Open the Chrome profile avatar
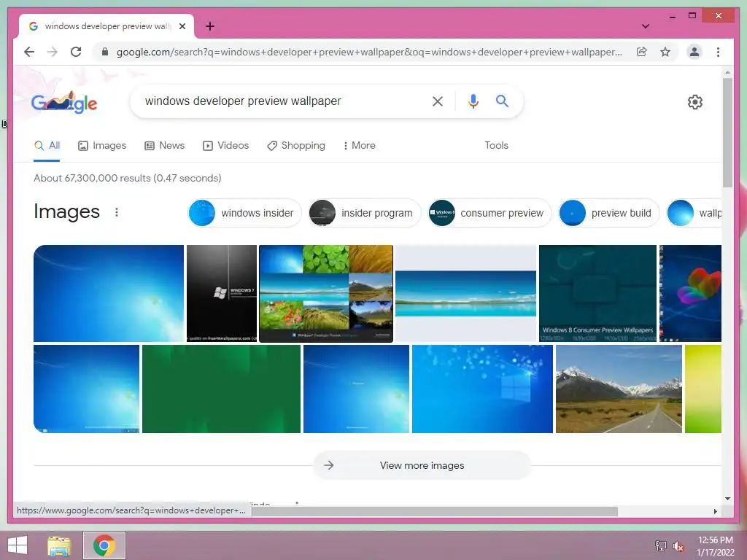Viewport: 747px width, 560px height. [694, 52]
